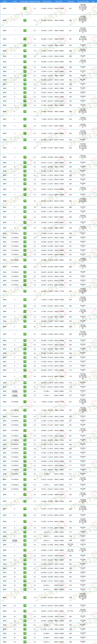Click the fuel icon in the X1 10.2009 -> 06.2015 row

pyautogui.click(x=25, y=560)
